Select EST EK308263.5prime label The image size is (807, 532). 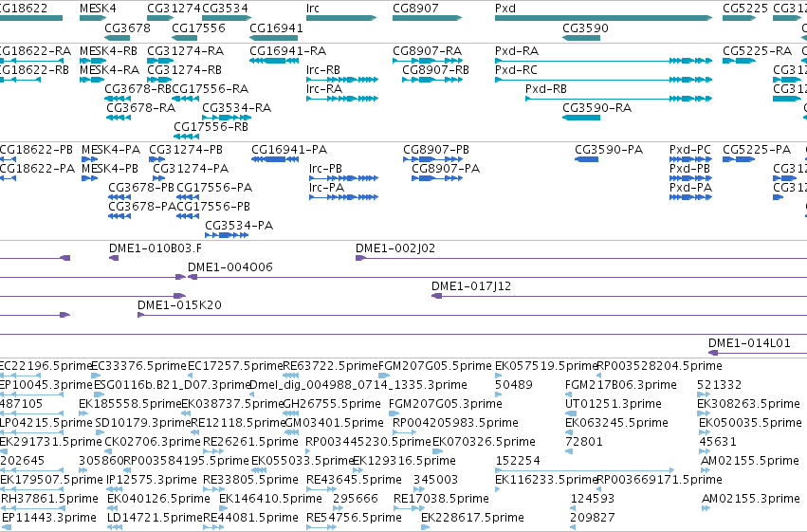[x=748, y=404]
